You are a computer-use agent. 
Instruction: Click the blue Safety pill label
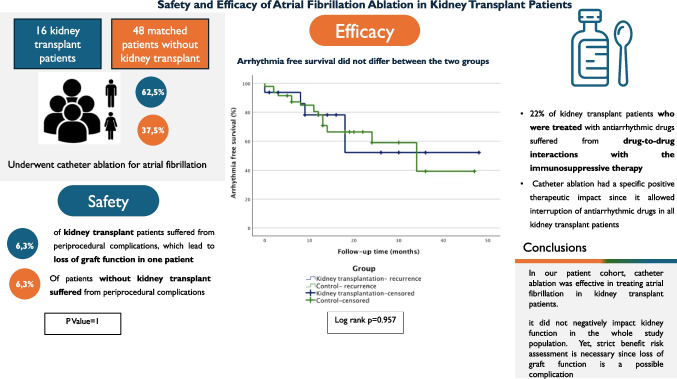pyautogui.click(x=108, y=201)
